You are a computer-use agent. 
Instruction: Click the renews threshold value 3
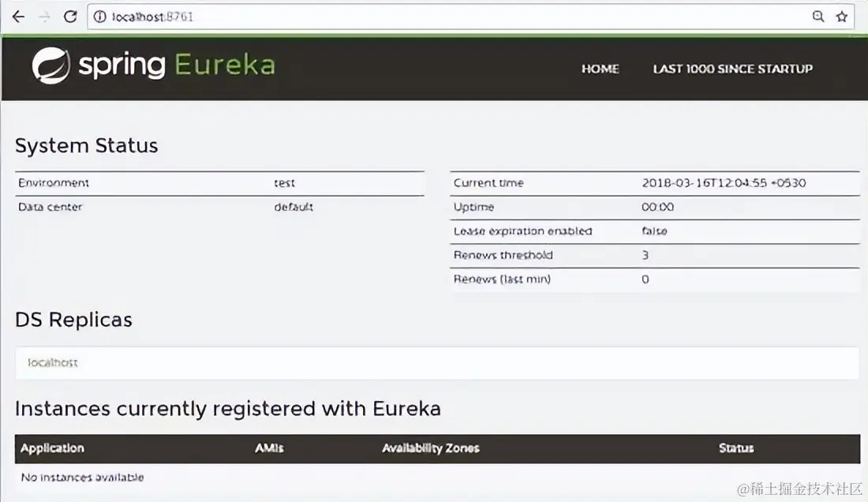point(645,255)
